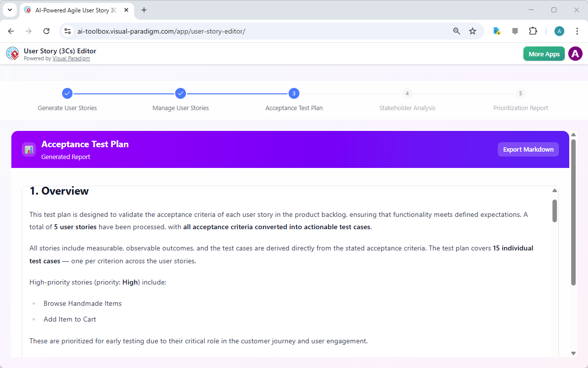Viewport: 588px width, 368px height.
Task: Open the Chrome profile avatar
Action: (559, 31)
